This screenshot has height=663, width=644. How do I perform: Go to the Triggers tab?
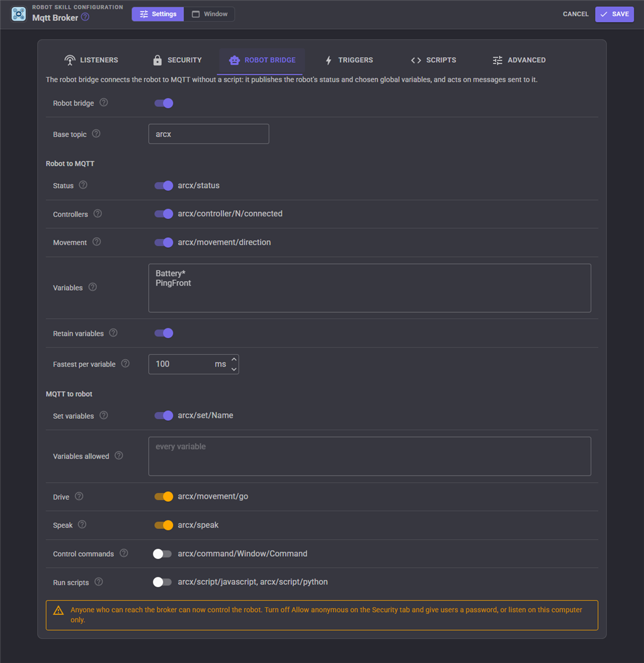click(x=349, y=60)
